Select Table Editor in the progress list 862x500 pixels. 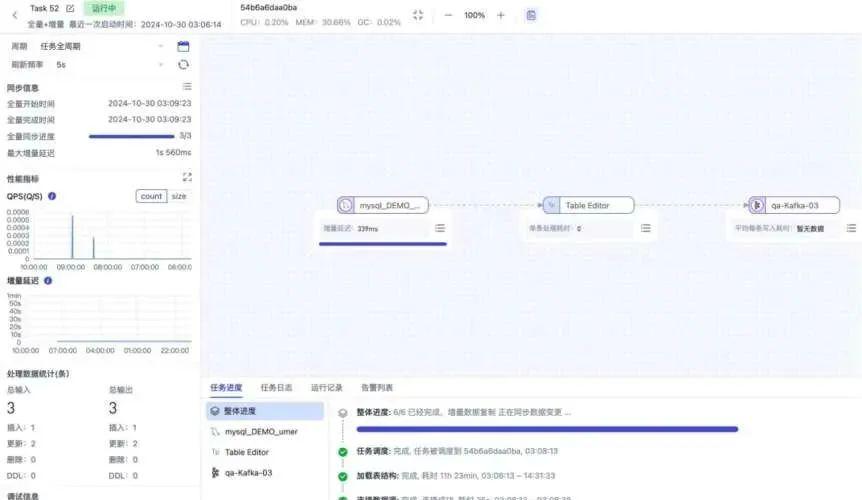[265, 452]
